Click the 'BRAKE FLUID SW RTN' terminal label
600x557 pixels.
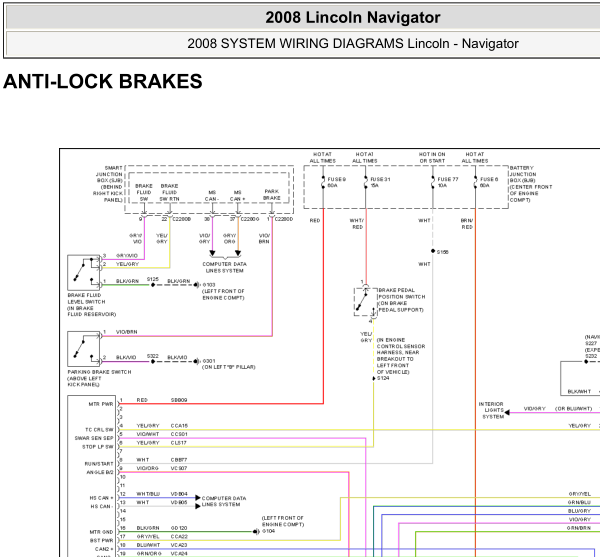tap(170, 192)
